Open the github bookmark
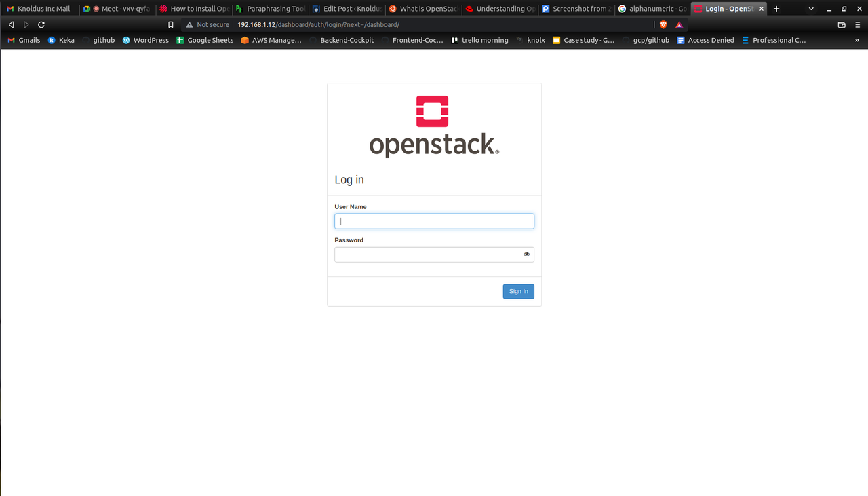The height and width of the screenshot is (496, 868). pyautogui.click(x=98, y=40)
